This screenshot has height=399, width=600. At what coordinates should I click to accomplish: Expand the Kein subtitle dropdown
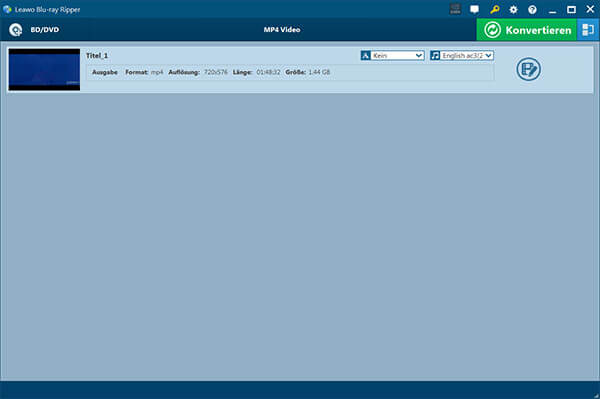tap(398, 55)
